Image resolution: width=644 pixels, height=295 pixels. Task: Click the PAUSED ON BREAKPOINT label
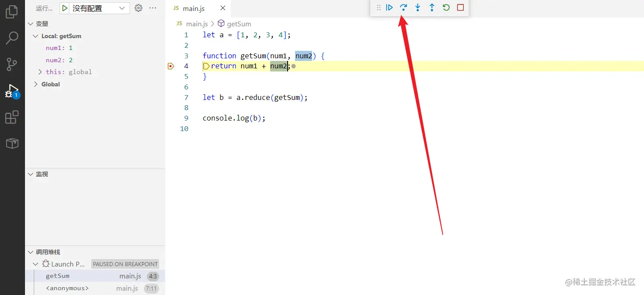[125, 264]
